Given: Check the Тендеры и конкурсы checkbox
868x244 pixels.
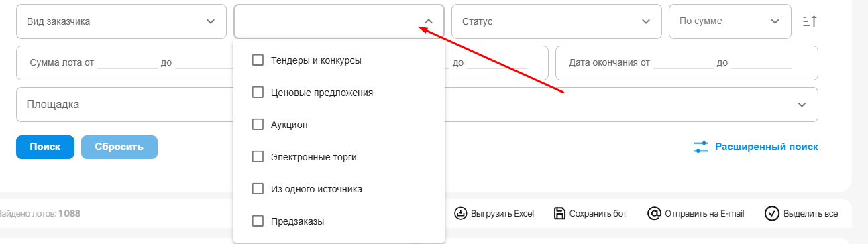Looking at the screenshot, I should 258,60.
